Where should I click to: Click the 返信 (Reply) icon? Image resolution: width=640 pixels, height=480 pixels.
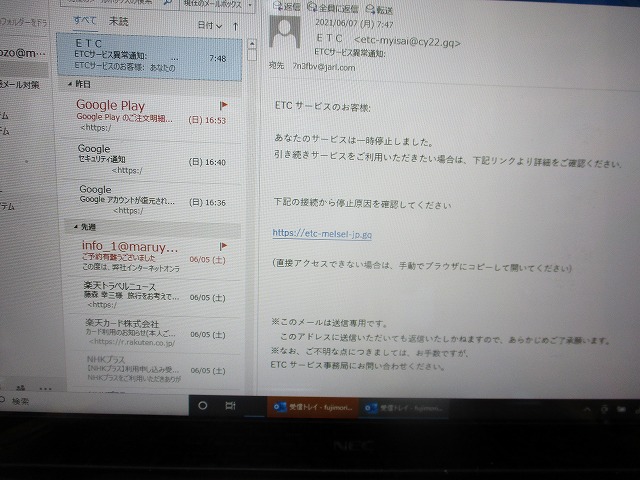[x=288, y=7]
